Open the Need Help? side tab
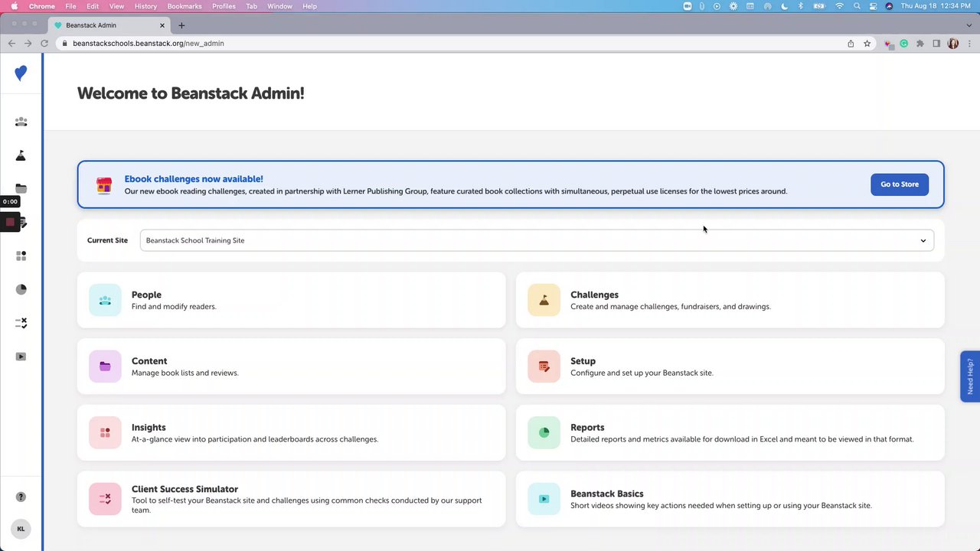Image resolution: width=980 pixels, height=551 pixels. coord(970,377)
